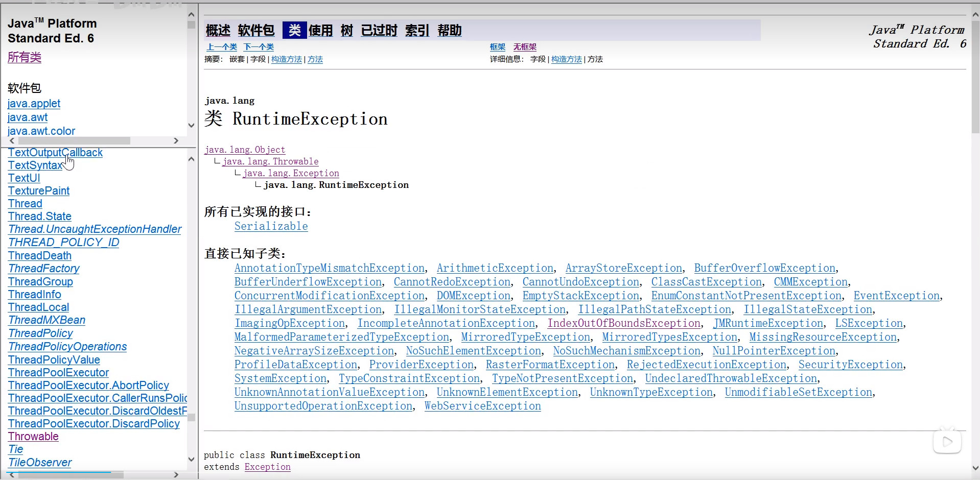The height and width of the screenshot is (480, 980).
Task: Click the '所有已实现的接口:' label
Action: [x=258, y=212]
